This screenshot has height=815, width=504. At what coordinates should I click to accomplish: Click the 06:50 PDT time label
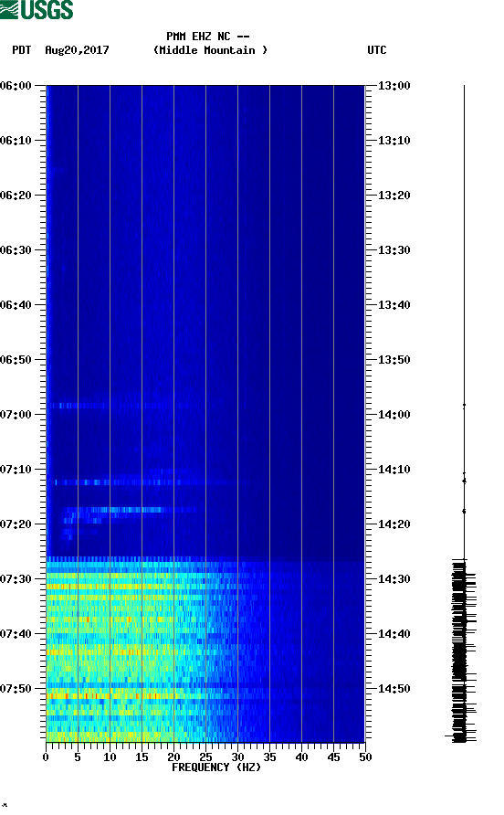click(x=16, y=360)
